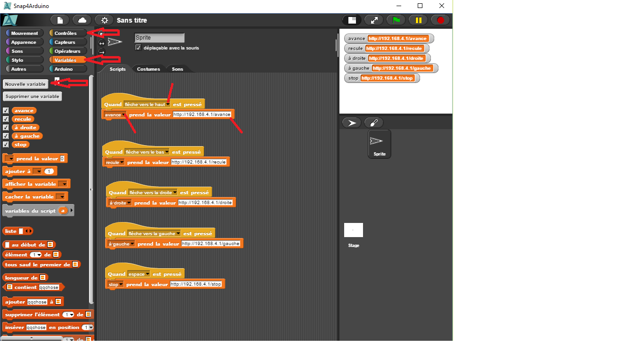Open 'flèche vers le haut' key dropdown

coord(168,104)
